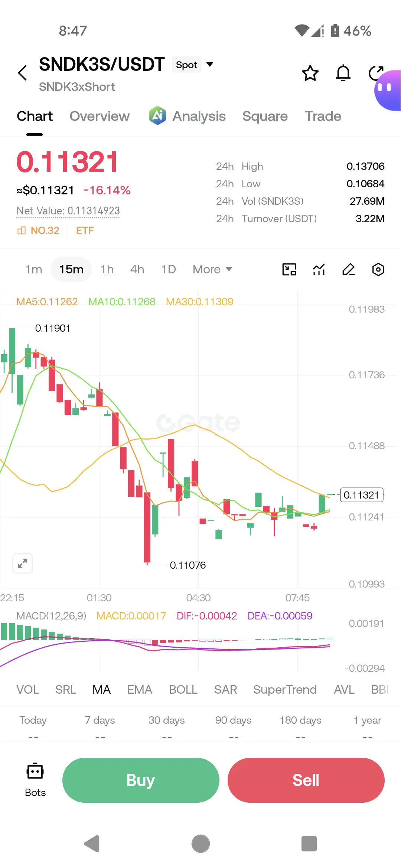401x868 pixels.
Task: Add SNDK3S/USDT to favorites star
Action: tap(310, 73)
